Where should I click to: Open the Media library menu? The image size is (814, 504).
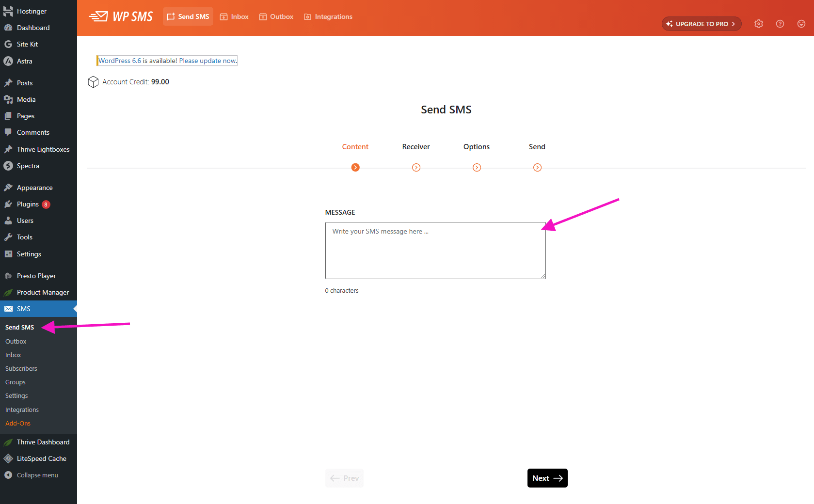(x=38, y=99)
